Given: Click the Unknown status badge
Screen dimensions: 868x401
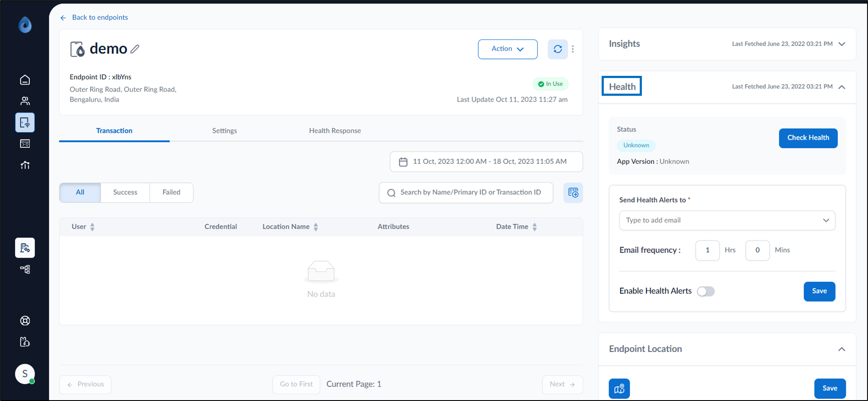Looking at the screenshot, I should [636, 145].
